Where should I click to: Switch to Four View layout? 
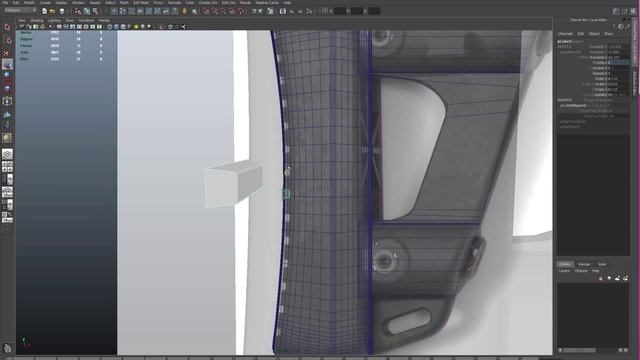7,167
